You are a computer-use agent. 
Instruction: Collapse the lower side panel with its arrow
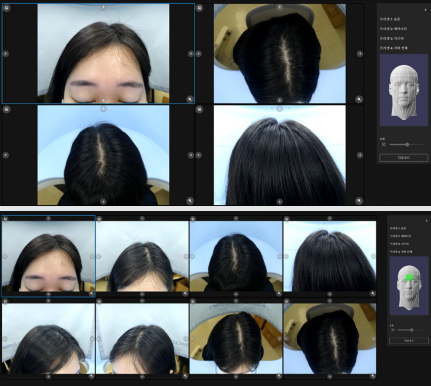tap(426, 221)
